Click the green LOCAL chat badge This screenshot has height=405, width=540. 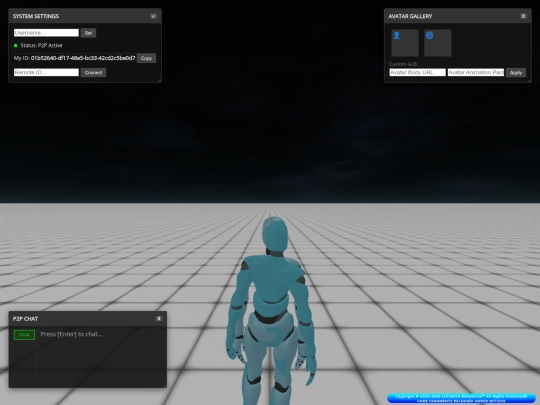click(24, 335)
